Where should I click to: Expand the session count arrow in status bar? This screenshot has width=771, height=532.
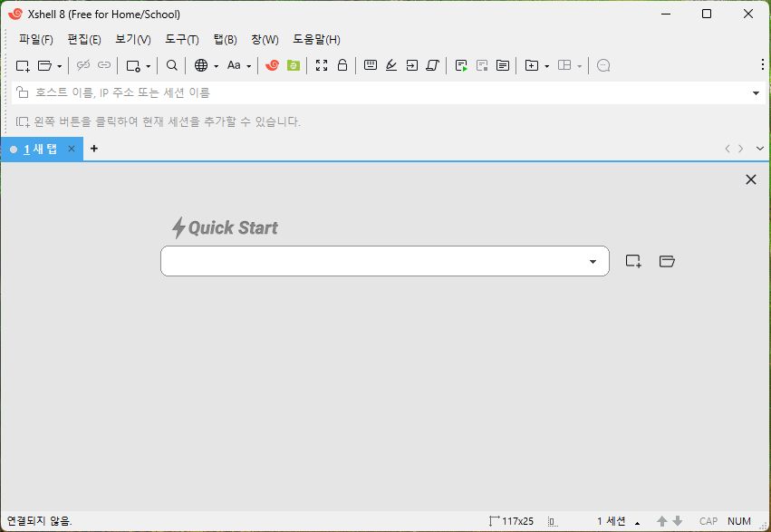pyautogui.click(x=637, y=521)
